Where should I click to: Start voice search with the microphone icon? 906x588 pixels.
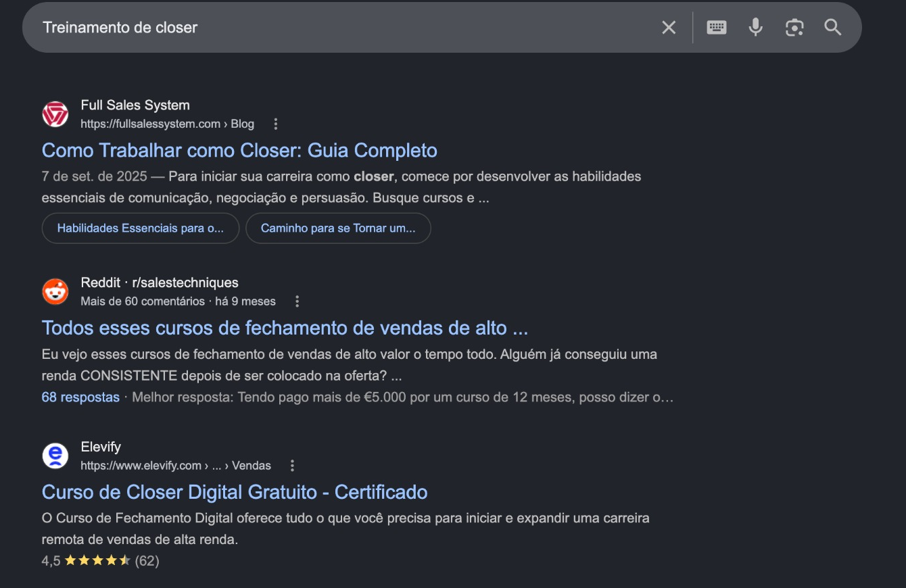pos(756,28)
